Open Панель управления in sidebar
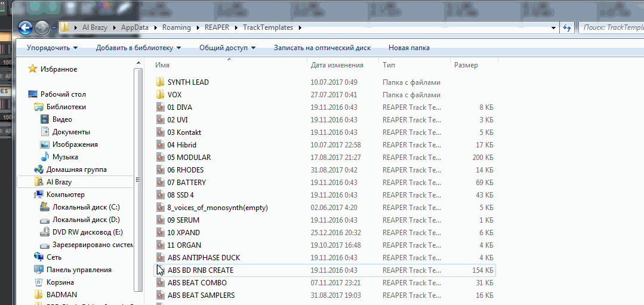Viewport: 644px width, 305px height. coord(79,270)
